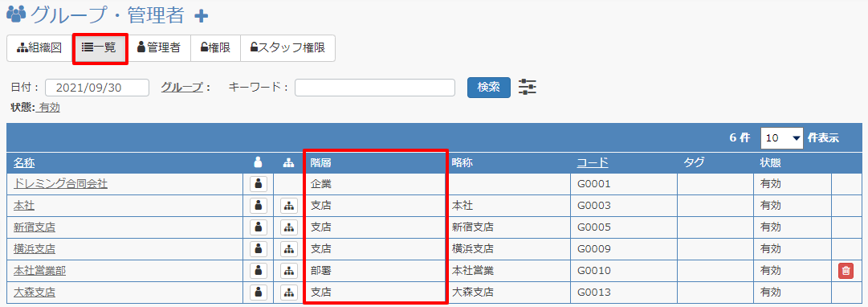The image size is (868, 307).
Task: Open the 大森支店 group link
Action: [x=35, y=292]
